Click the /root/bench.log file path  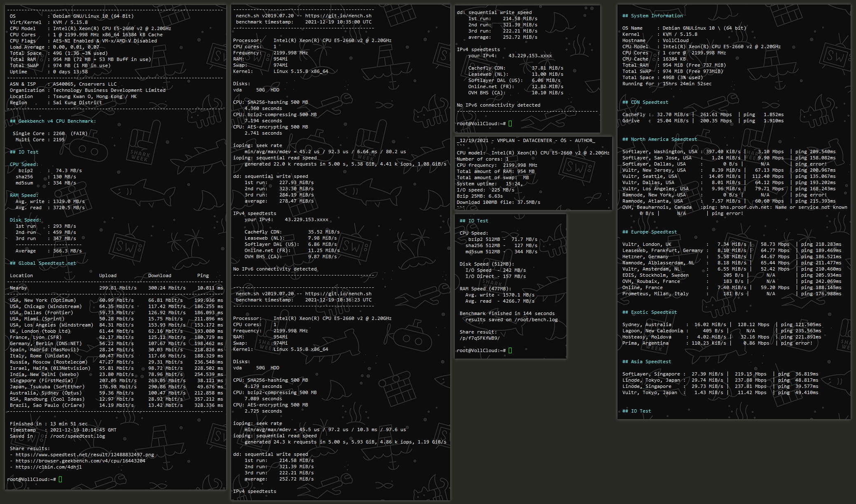point(536,320)
